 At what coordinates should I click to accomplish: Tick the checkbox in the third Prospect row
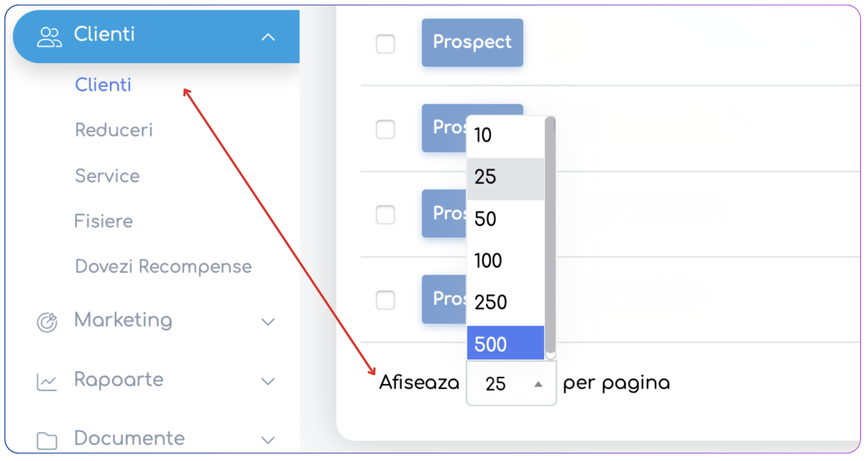(386, 215)
